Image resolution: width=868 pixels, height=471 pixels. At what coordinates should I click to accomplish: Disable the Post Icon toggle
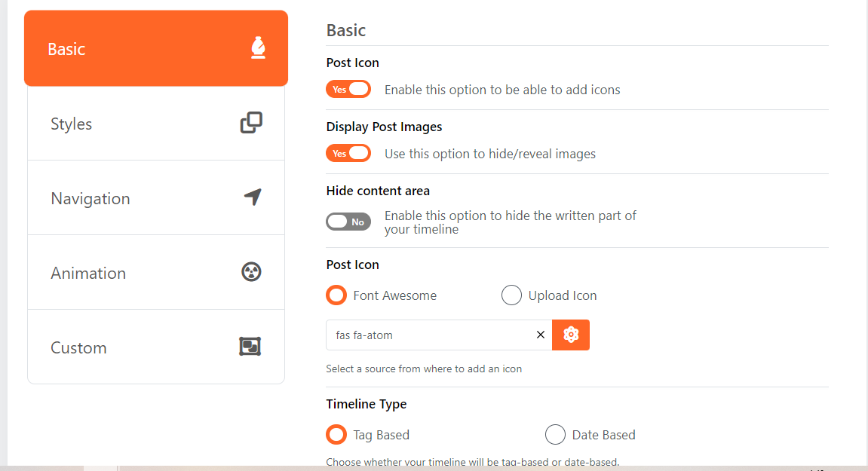(348, 88)
